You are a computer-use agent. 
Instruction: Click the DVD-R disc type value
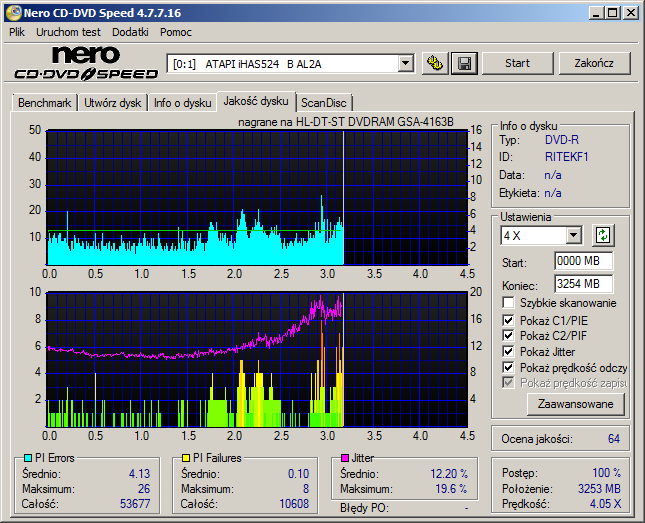(561, 139)
